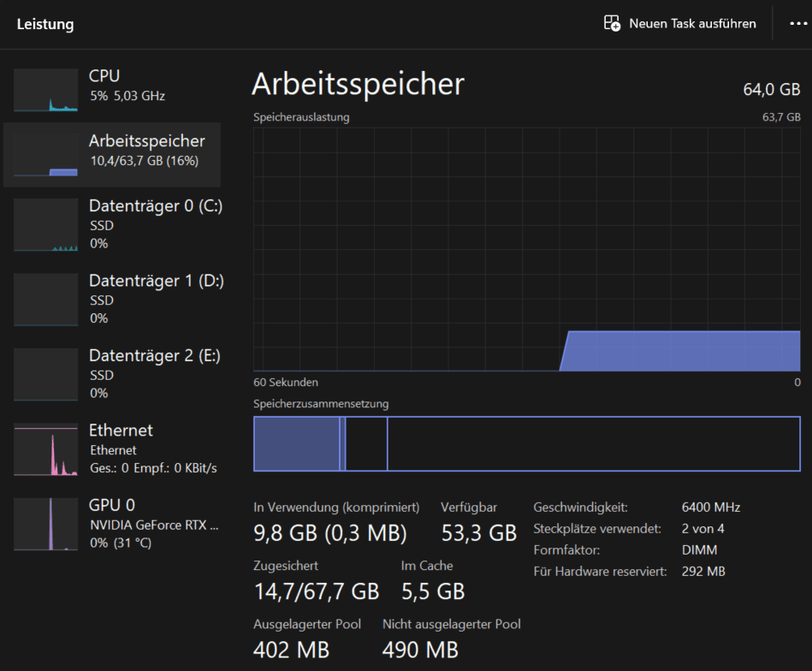This screenshot has width=812, height=671.
Task: Select the CPU mini graph thumbnail
Action: pos(45,91)
